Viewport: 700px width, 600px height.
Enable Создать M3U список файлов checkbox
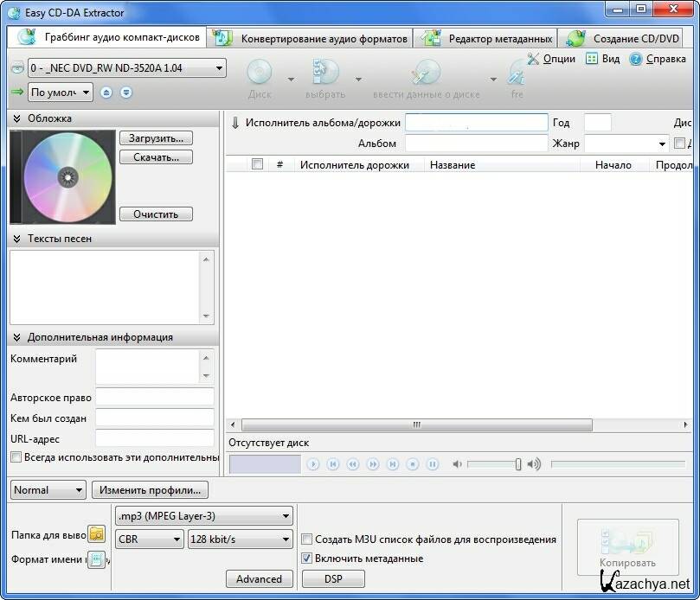coord(306,539)
